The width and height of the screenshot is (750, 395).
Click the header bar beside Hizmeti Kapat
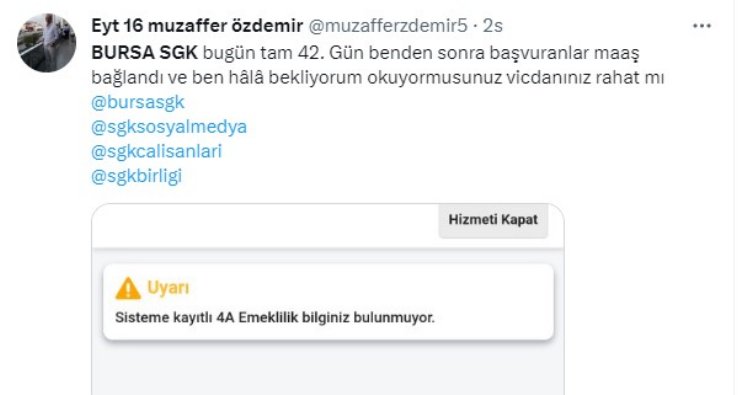pos(265,226)
